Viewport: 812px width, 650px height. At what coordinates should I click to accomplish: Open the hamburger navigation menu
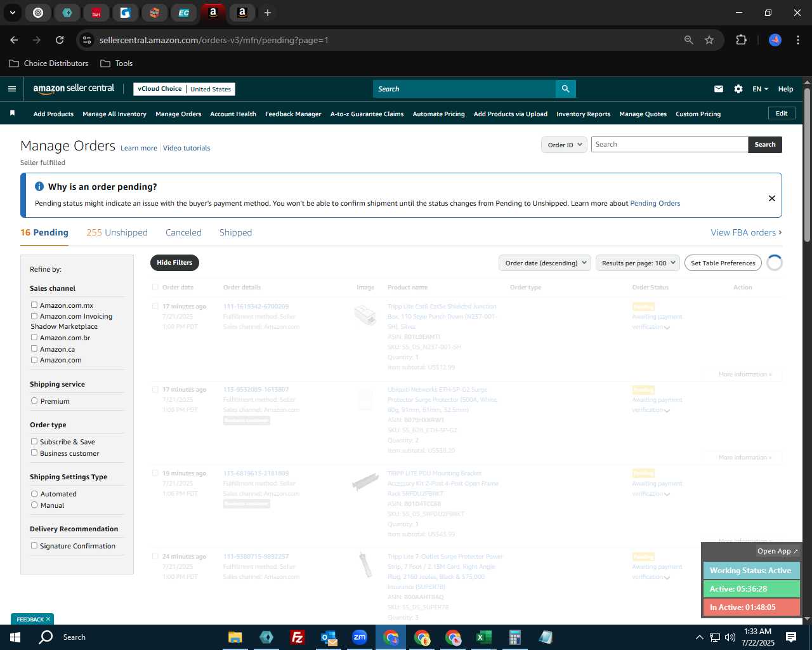[11, 89]
